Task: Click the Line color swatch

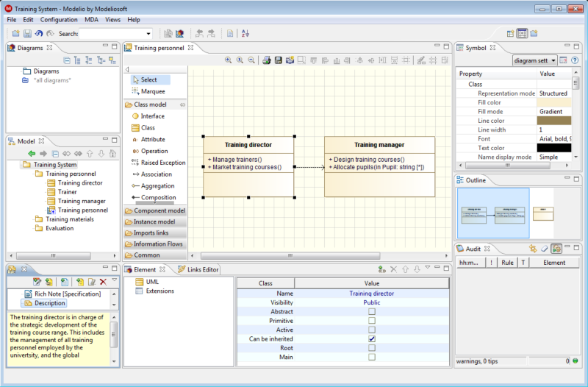Action: (x=553, y=121)
